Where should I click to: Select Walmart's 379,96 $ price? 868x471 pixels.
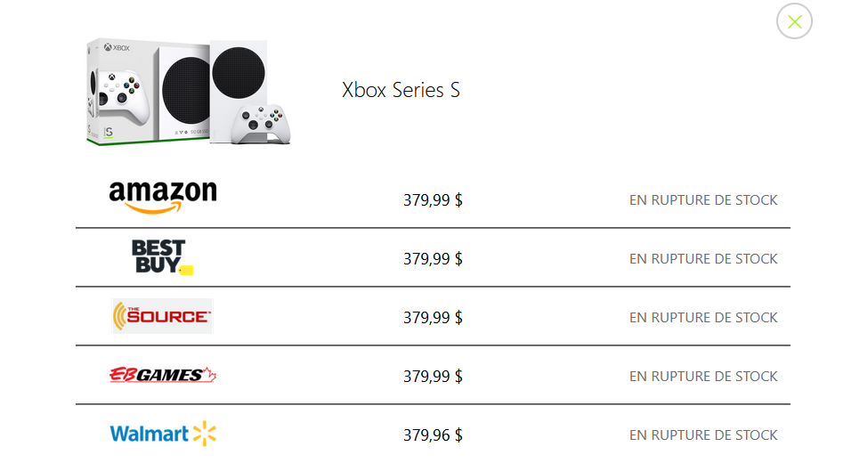pos(433,435)
